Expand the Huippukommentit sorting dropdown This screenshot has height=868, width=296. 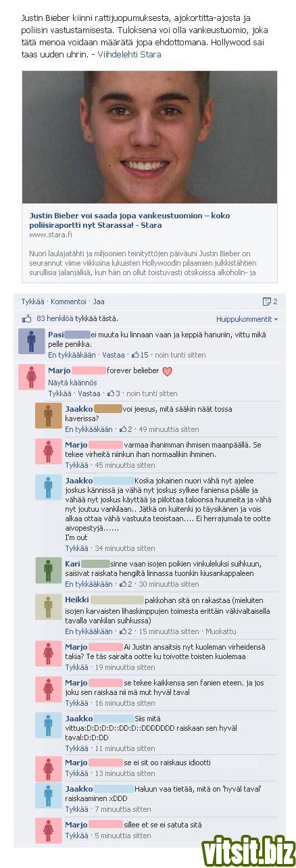247,318
